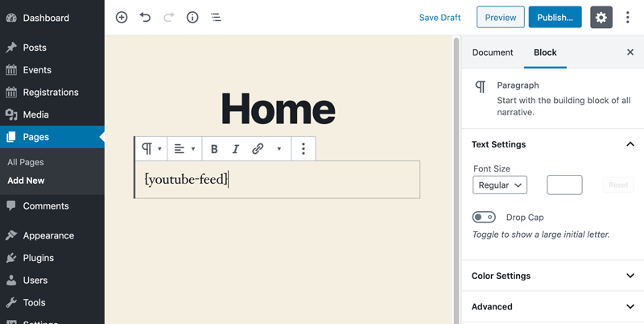Switch to the Document tab

492,52
